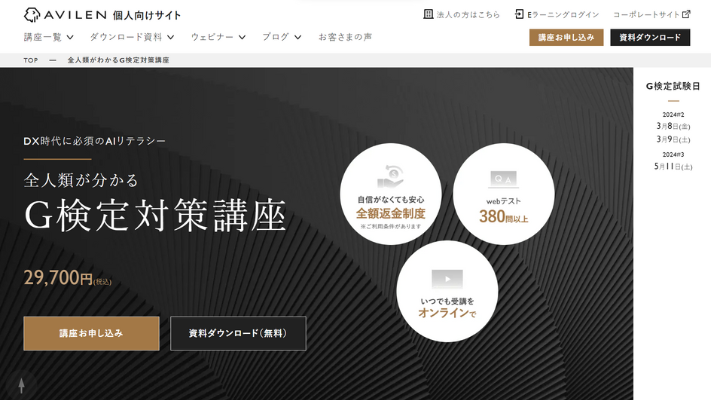Click the Eラーニングログイン login icon
Viewport: 711px width, 400px height.
tap(520, 15)
